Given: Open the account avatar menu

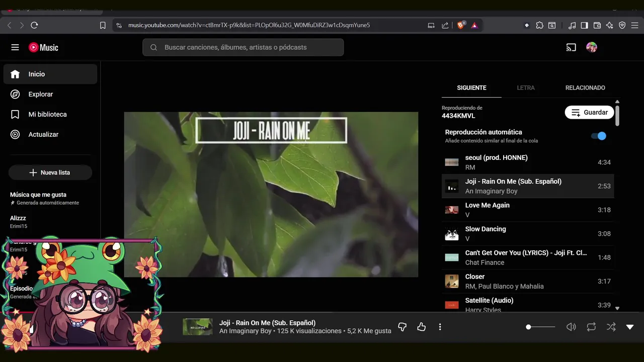Looking at the screenshot, I should point(592,47).
